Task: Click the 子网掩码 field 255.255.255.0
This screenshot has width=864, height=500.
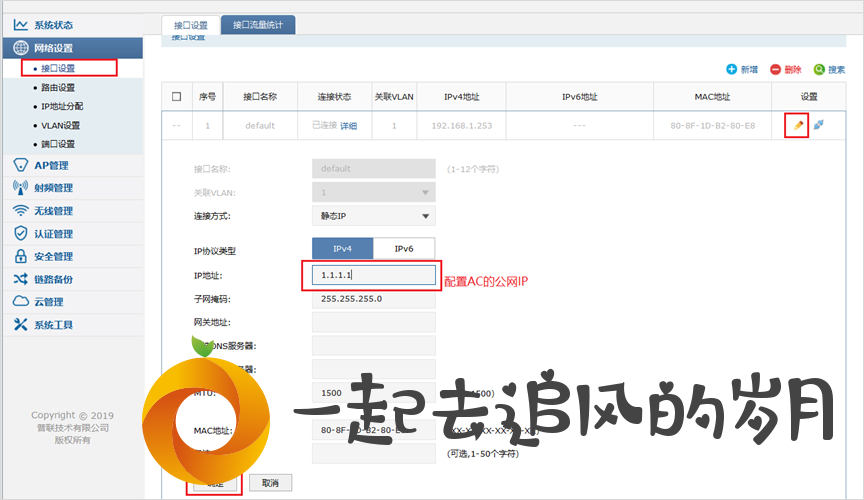Action: pos(374,299)
